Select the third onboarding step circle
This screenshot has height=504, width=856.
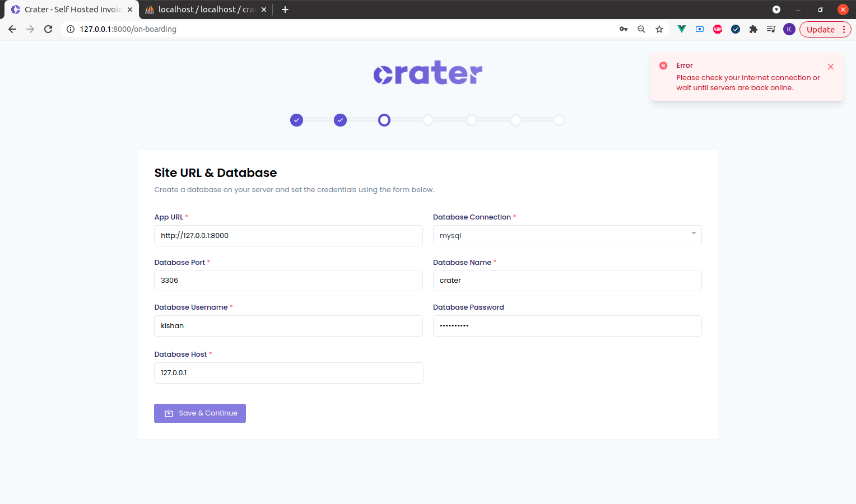(x=384, y=120)
